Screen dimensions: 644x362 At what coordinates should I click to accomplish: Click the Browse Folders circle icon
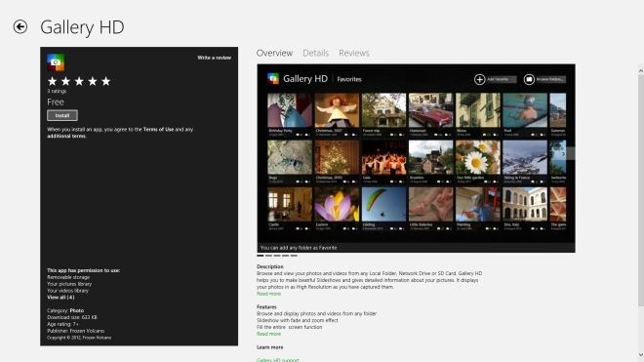coord(529,79)
